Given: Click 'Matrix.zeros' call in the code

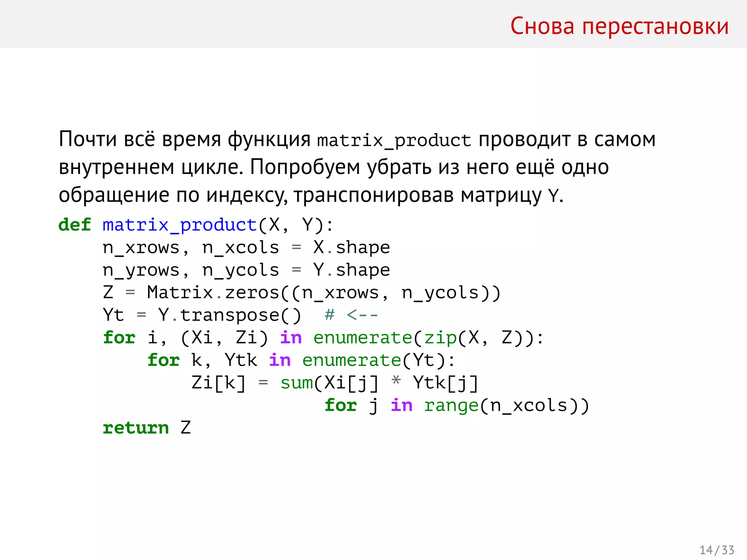Looking at the screenshot, I should click(213, 292).
